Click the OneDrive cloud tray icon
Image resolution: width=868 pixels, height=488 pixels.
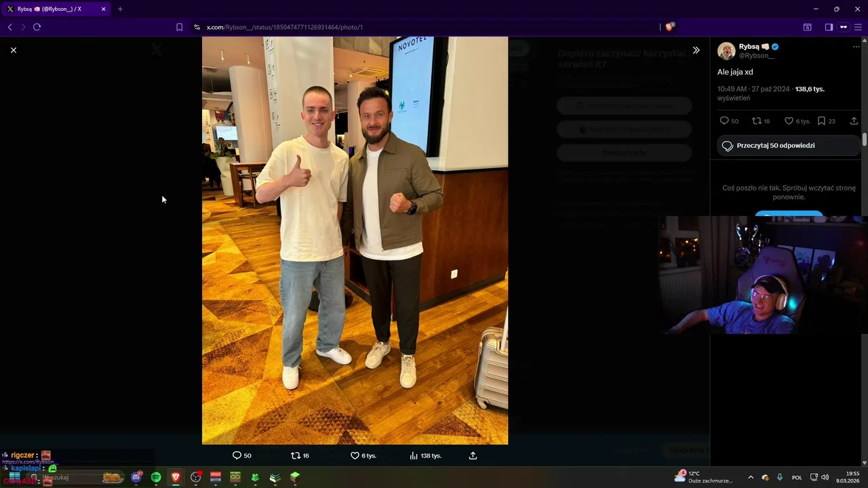tap(765, 477)
